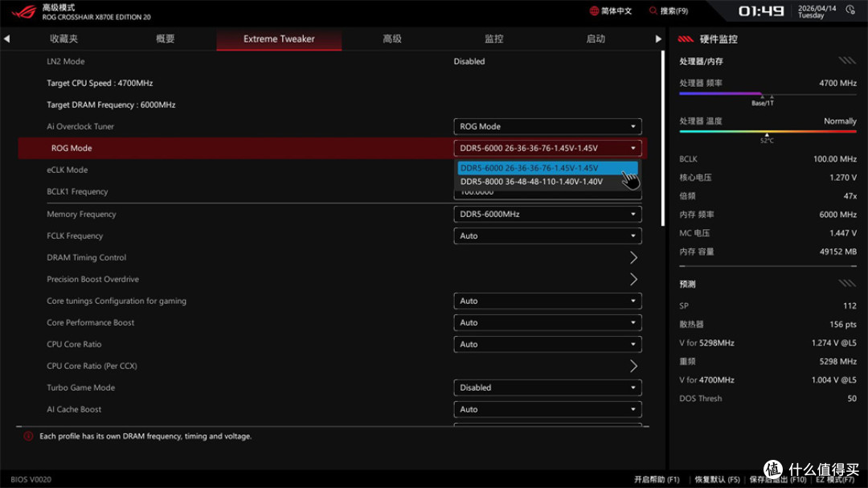Click the 内存 容量 49152 MB value
868x488 pixels.
coord(838,252)
